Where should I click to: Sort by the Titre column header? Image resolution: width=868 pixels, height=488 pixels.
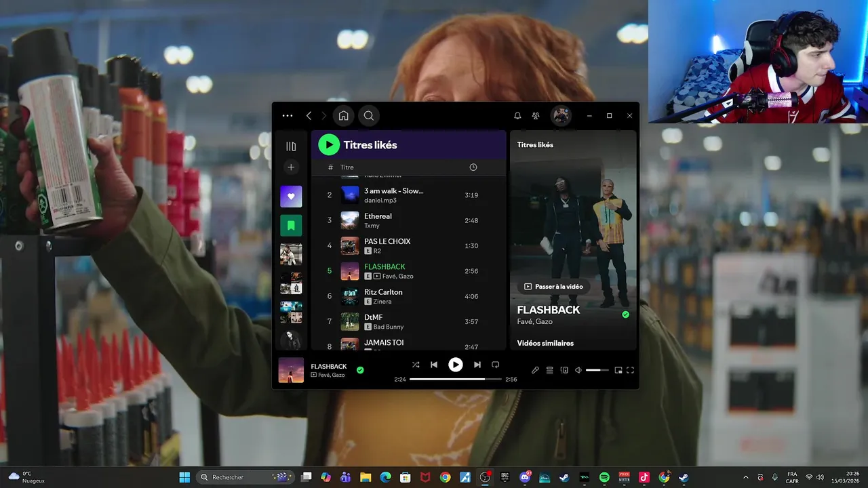pyautogui.click(x=347, y=167)
